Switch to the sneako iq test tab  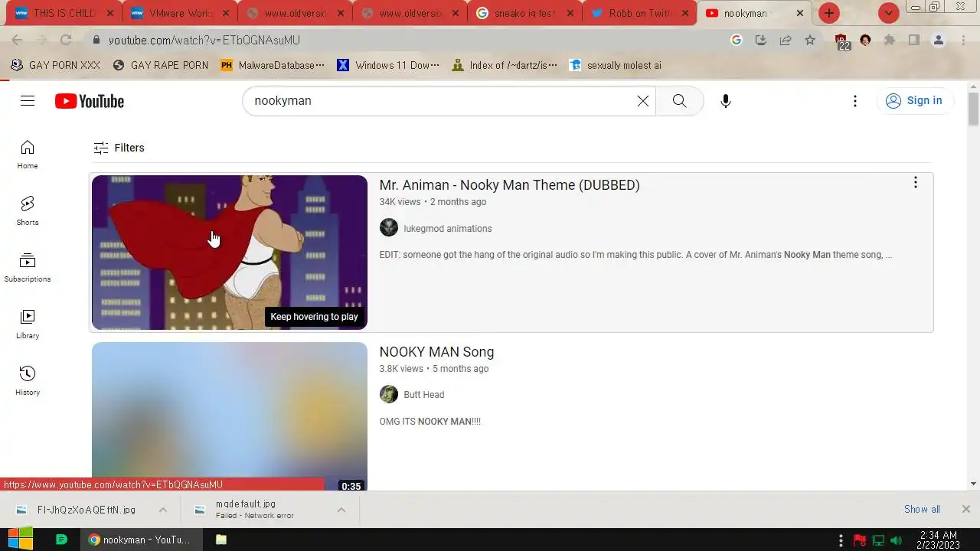coord(524,13)
